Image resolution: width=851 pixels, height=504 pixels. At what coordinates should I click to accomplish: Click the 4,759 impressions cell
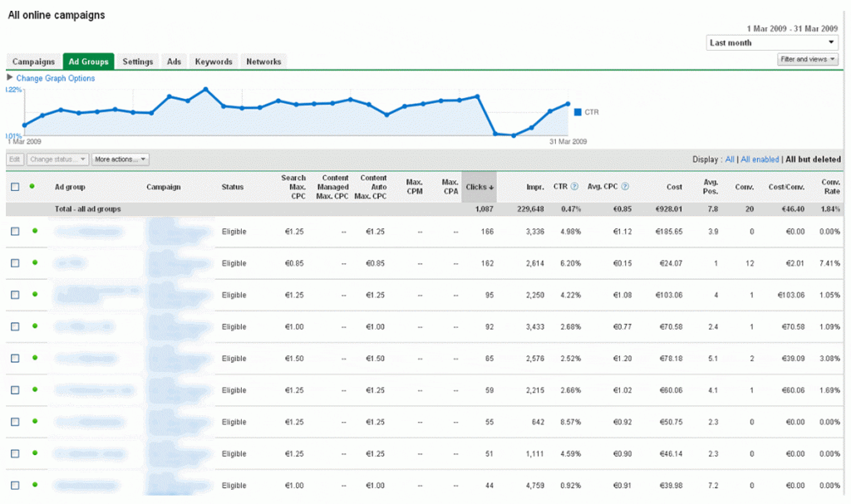(534, 486)
